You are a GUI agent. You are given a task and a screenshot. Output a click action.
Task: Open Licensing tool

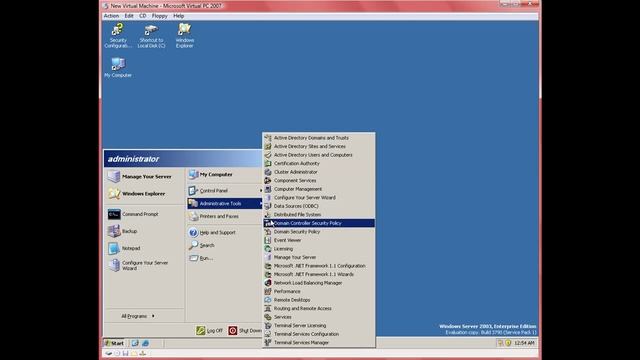pos(319,249)
